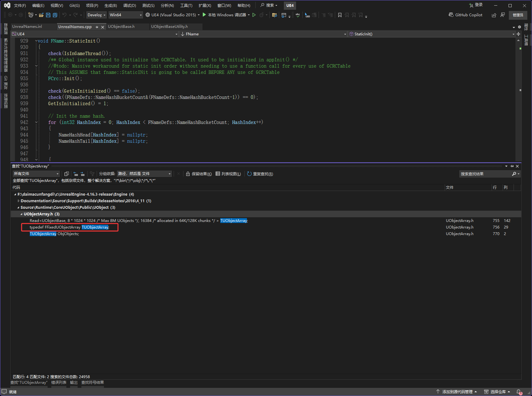Open the 文件(F) menu
The image size is (532, 396).
(x=20, y=5)
